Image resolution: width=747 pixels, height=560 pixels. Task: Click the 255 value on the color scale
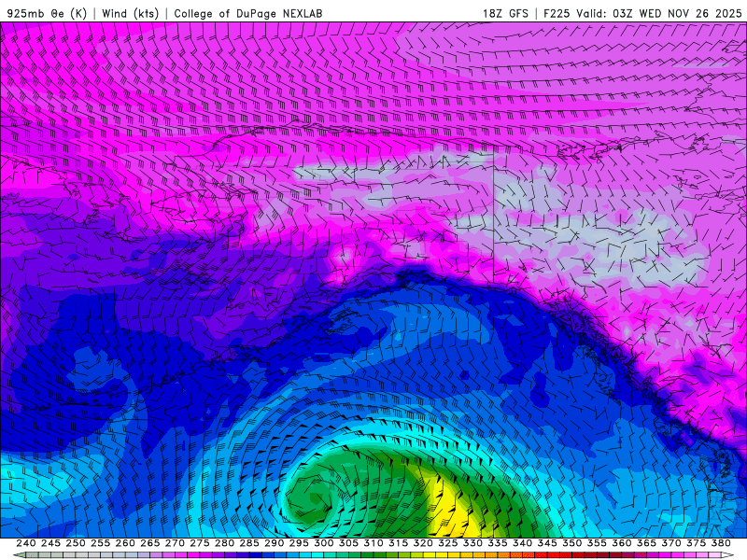click(100, 543)
